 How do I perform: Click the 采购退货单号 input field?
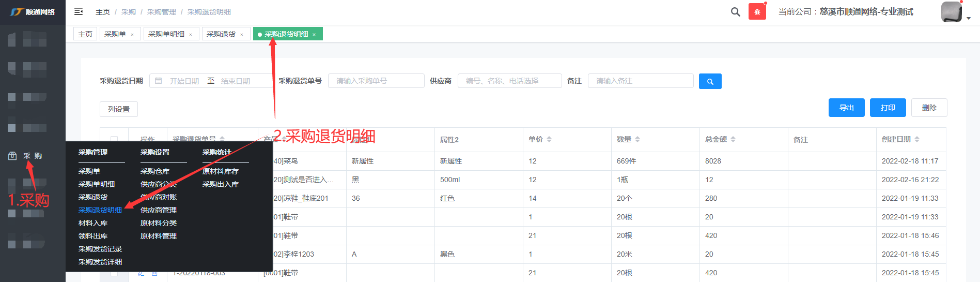(x=376, y=81)
